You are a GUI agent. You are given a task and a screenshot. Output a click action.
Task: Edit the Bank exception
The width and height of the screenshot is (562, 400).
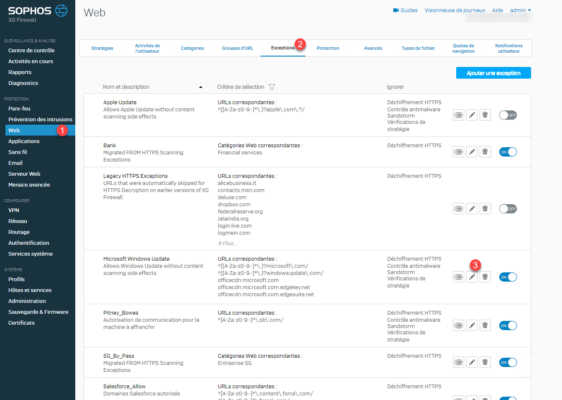click(472, 152)
